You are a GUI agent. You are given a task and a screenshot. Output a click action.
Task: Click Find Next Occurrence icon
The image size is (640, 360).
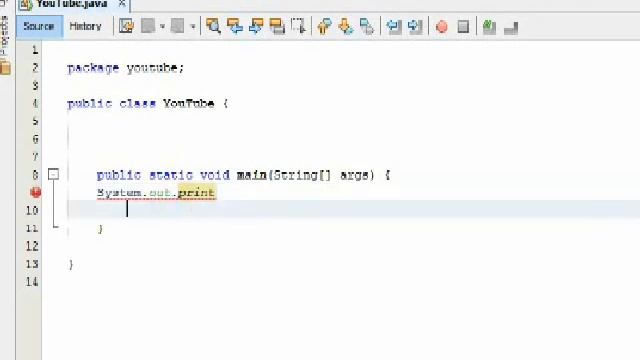coord(256,27)
